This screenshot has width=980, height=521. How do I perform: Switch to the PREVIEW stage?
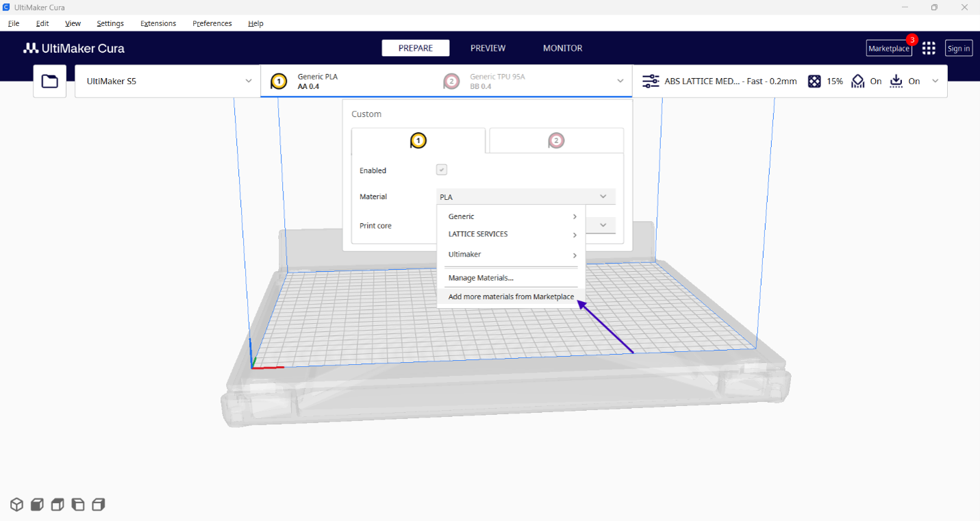pyautogui.click(x=488, y=48)
